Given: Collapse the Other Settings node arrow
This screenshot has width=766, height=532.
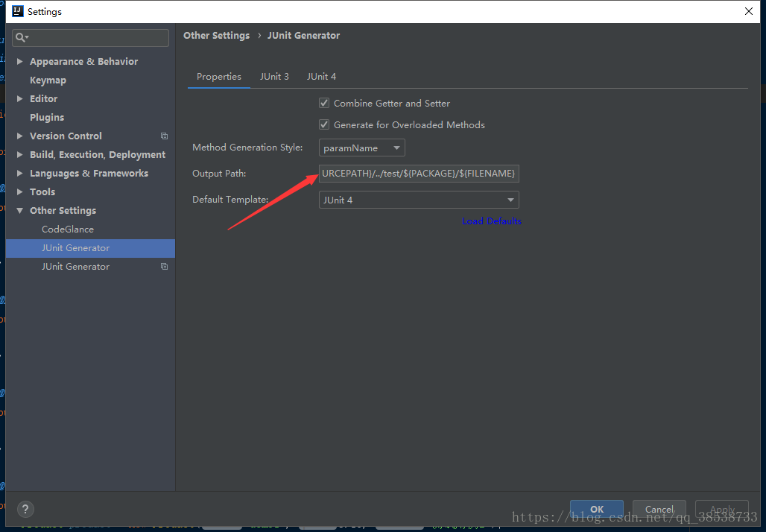Looking at the screenshot, I should point(19,211).
